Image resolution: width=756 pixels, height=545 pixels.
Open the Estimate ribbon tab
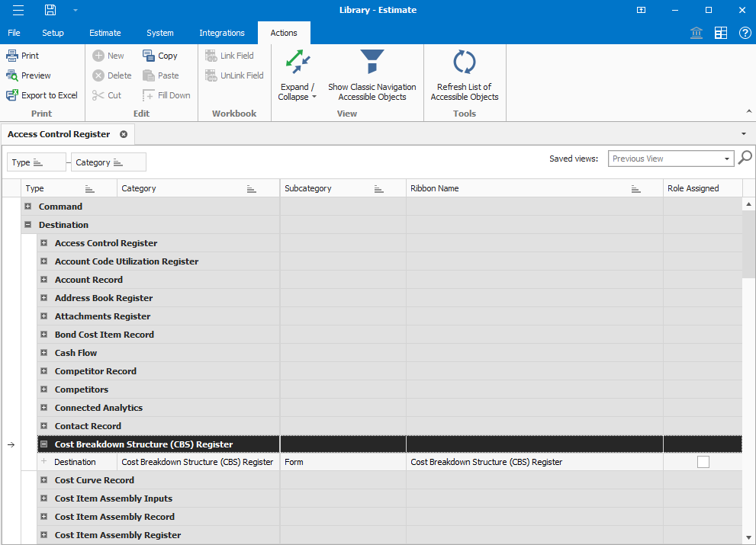[x=105, y=33]
